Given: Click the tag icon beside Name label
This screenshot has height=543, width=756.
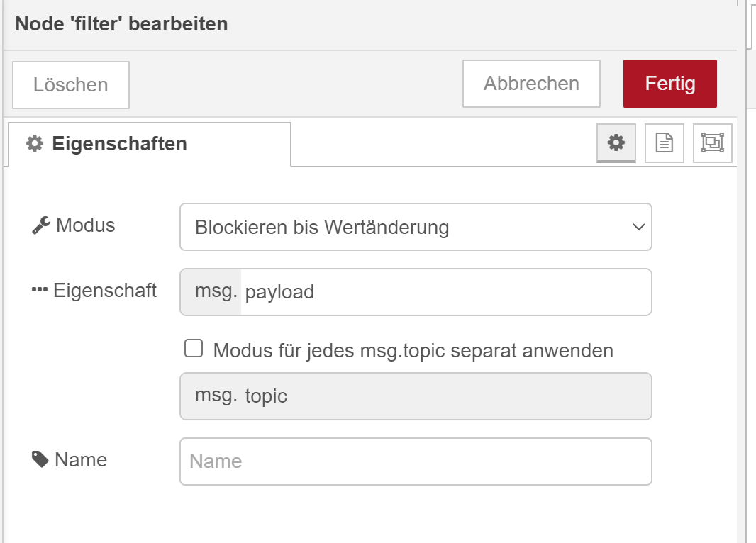Looking at the screenshot, I should coord(40,459).
